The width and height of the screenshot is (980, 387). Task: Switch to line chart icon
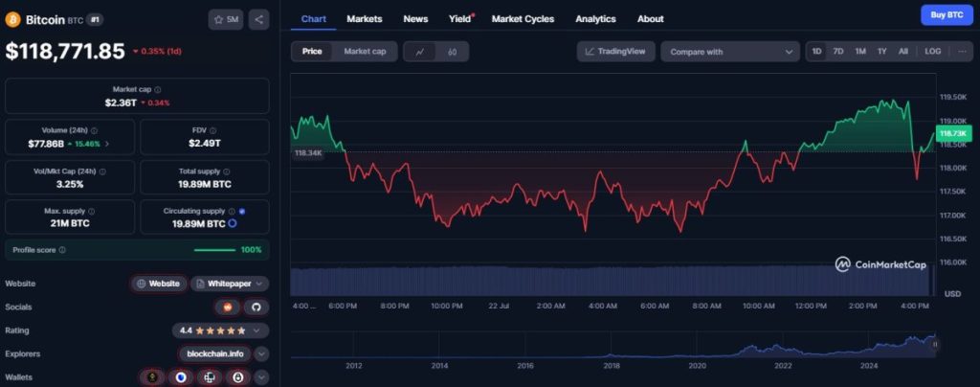click(420, 52)
